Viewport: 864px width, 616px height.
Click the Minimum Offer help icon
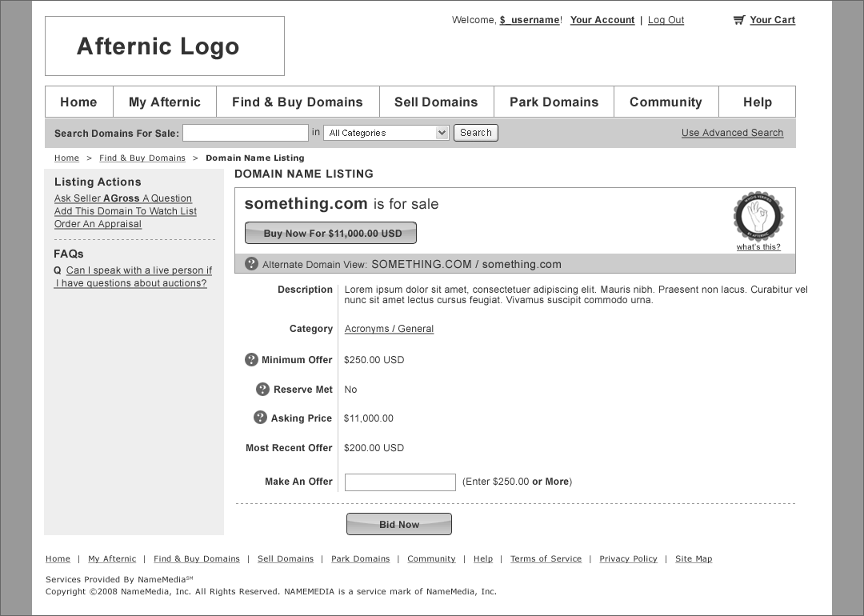click(251, 359)
